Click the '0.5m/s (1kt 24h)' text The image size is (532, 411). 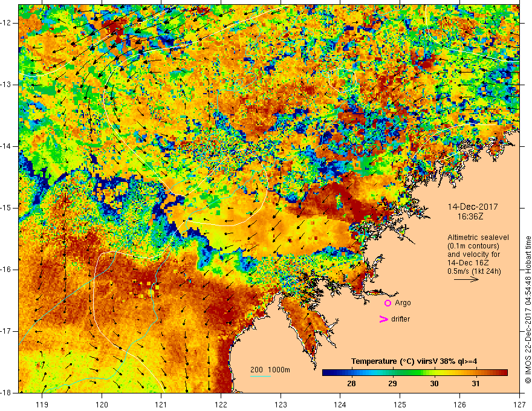(474, 271)
